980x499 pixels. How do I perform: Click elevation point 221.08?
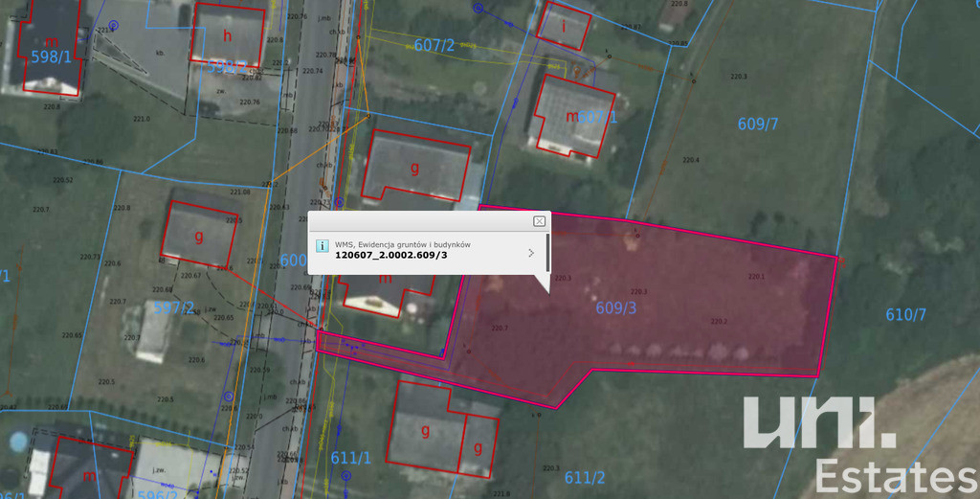[x=240, y=192]
